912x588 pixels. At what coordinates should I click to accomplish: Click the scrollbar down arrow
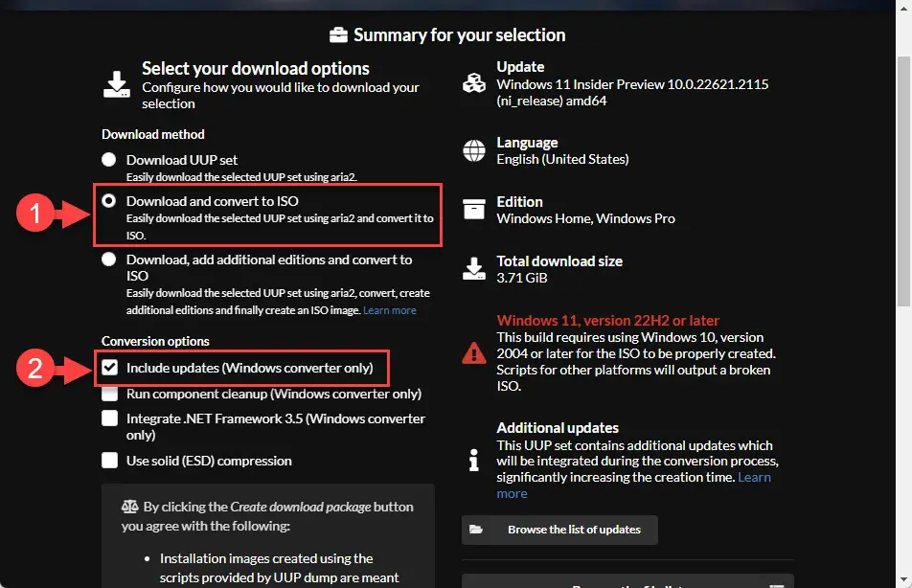(x=903, y=579)
